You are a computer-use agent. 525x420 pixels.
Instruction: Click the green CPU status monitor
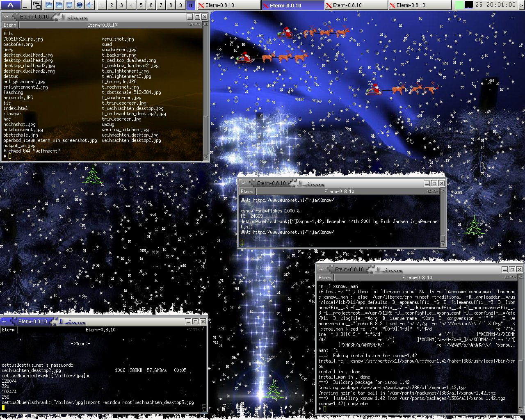459,5
